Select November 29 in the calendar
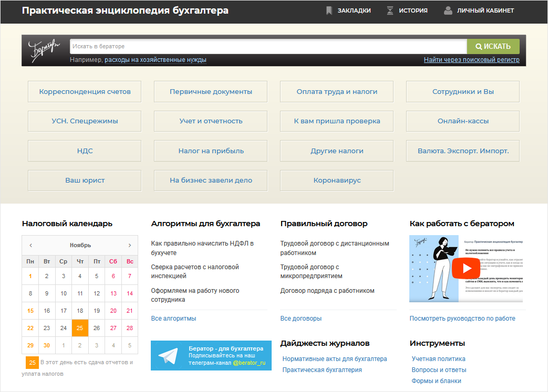 (30, 345)
